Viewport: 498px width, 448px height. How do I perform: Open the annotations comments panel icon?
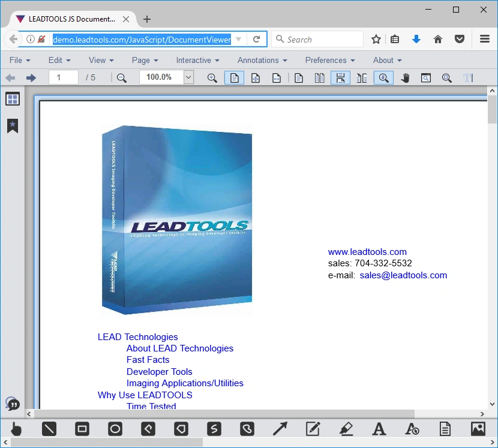[x=13, y=404]
